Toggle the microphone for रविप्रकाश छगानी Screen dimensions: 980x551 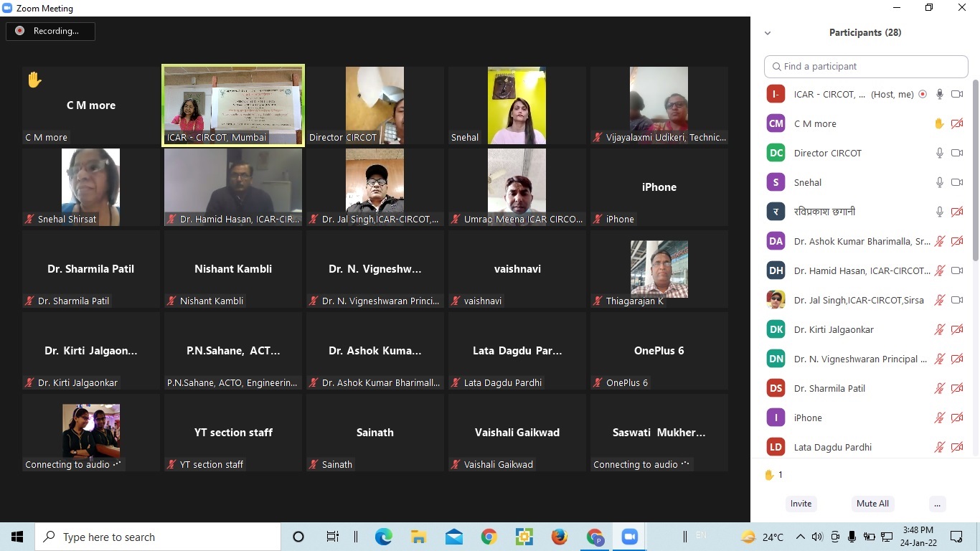[939, 212]
